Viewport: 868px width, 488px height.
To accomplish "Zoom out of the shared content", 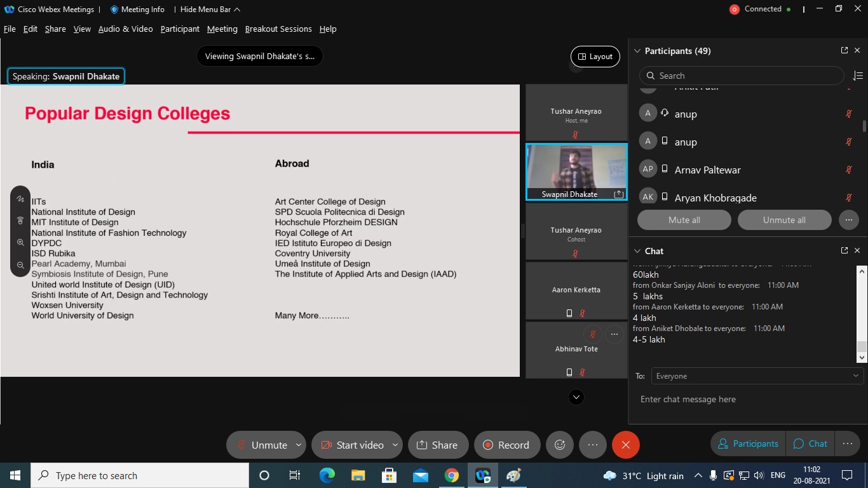I will point(20,265).
